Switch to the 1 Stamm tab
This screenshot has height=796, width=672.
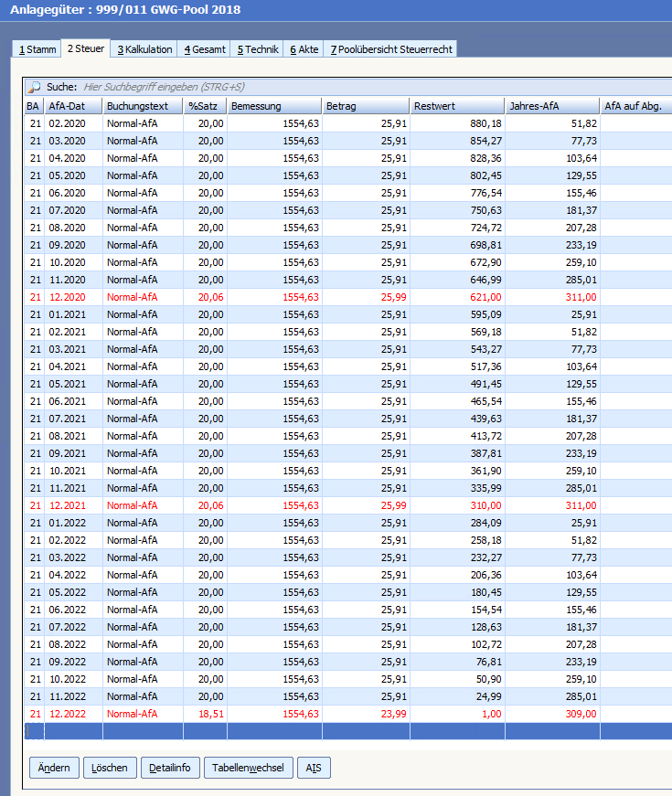[x=36, y=49]
